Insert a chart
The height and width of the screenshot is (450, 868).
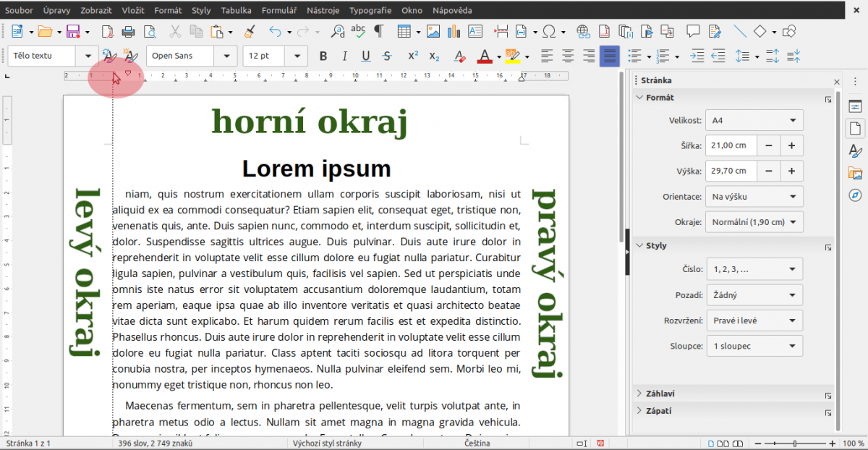point(454,32)
